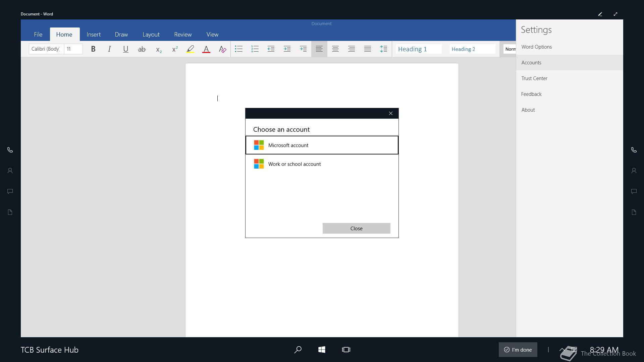Viewport: 644px width, 362px height.
Task: Toggle Bold formatting
Action: (93, 49)
